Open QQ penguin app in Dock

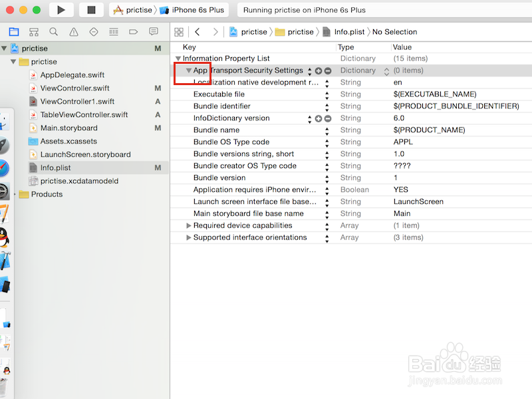point(4,237)
